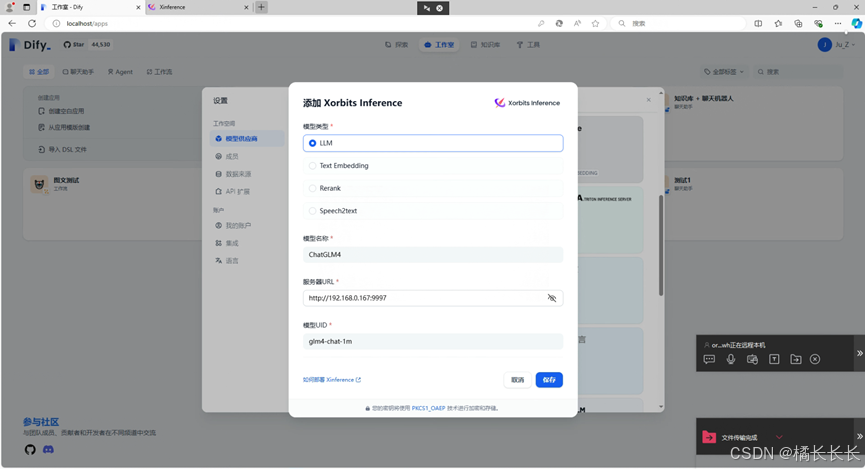Viewport: 865px width, 469px height.
Task: Filter apps by All category
Action: 39,72
